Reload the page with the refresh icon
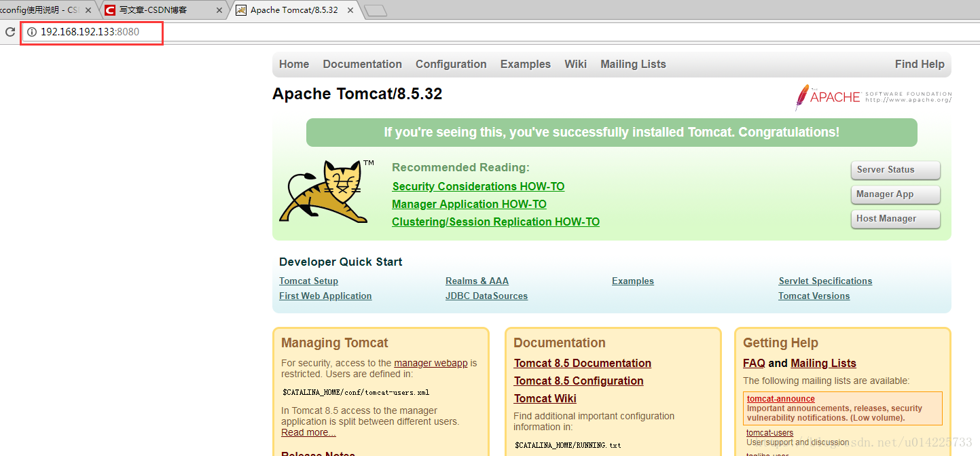This screenshot has height=456, width=980. tap(10, 32)
